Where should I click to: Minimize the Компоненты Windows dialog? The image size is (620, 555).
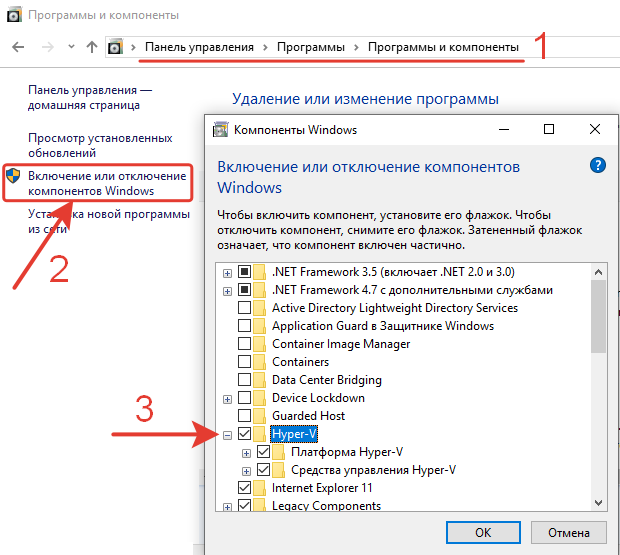coord(504,129)
